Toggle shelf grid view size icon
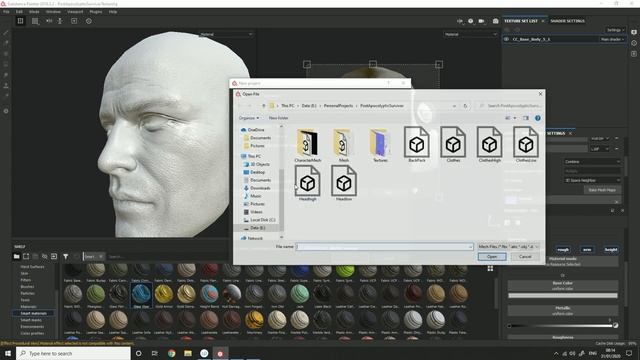Screen dimensions: 640x360 490,268
